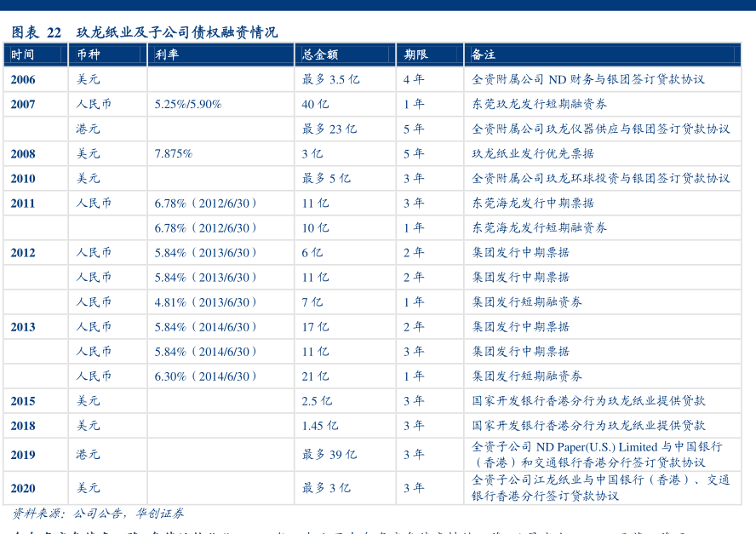Viewport: 756px width, 534px height.
Task: Select the 2019 year cell
Action: 23,455
